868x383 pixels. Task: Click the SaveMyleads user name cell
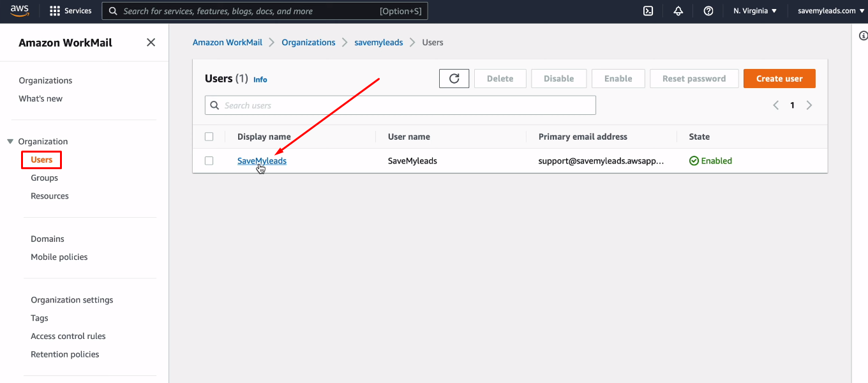pos(412,161)
